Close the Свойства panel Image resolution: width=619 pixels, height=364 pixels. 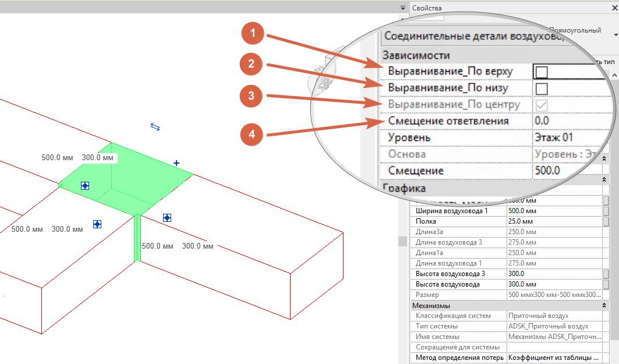[615, 8]
